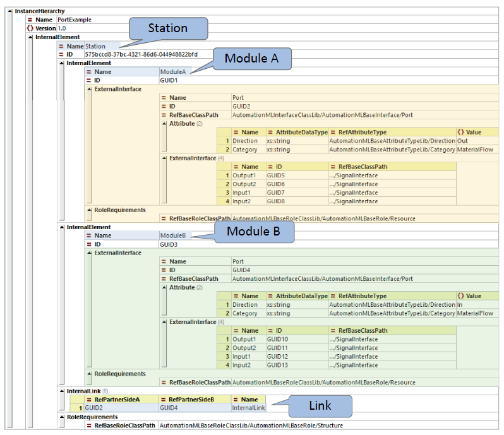Click the equals icon before ID GUID1
The width and height of the screenshot is (504, 435).
(x=88, y=81)
